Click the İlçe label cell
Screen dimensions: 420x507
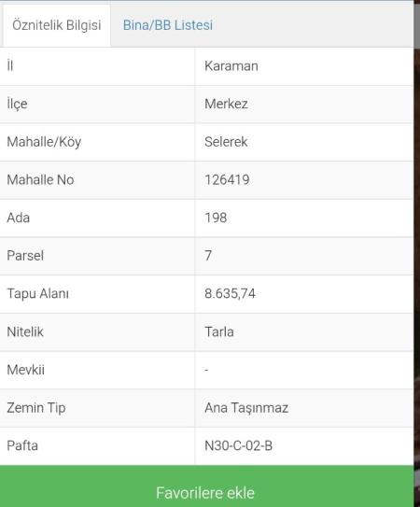pyautogui.click(x=97, y=105)
